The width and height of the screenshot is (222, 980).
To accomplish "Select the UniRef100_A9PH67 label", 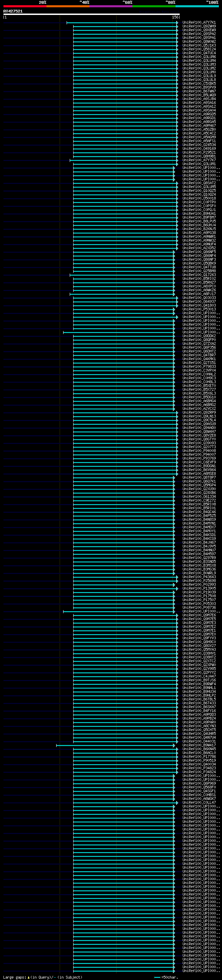I will pos(199,125).
